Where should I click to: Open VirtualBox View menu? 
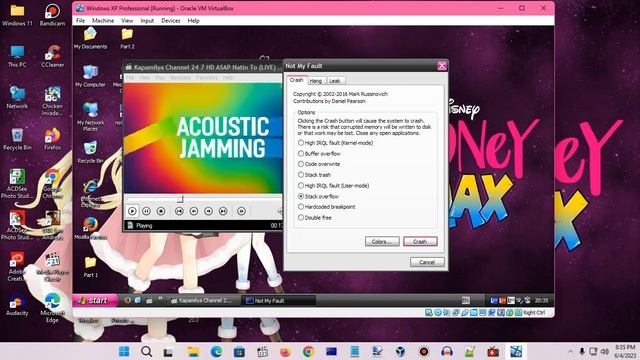point(127,20)
